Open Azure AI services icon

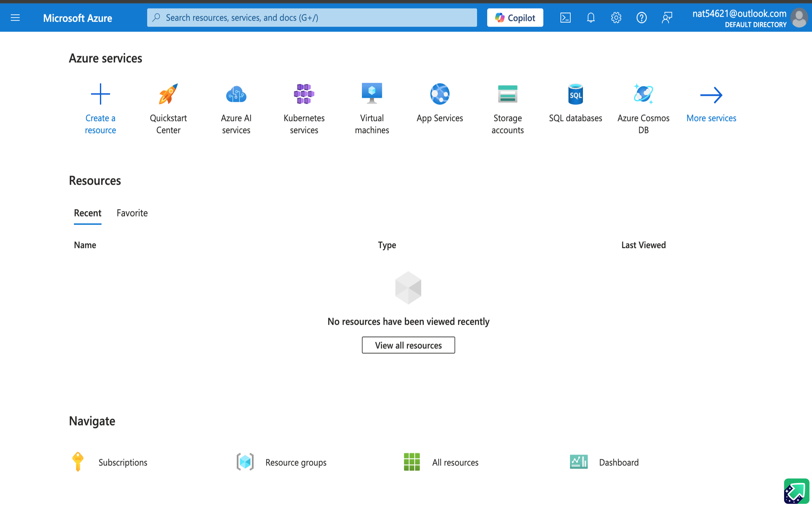pos(236,94)
